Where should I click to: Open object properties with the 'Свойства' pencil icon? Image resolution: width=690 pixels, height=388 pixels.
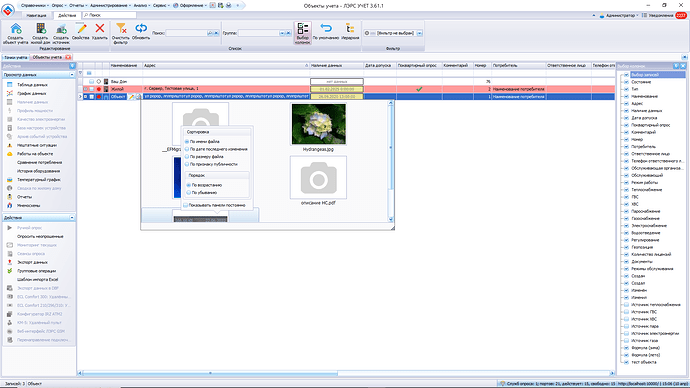tap(81, 29)
